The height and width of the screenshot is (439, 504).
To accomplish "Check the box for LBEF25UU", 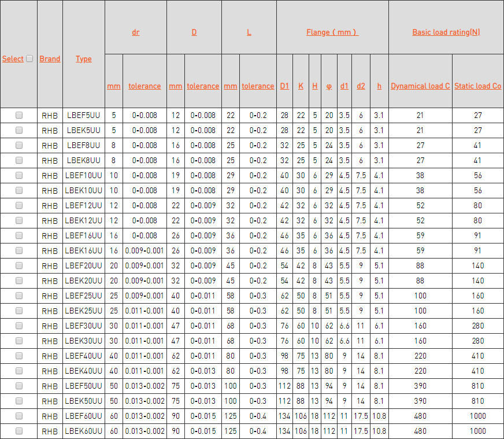I will pos(19,296).
